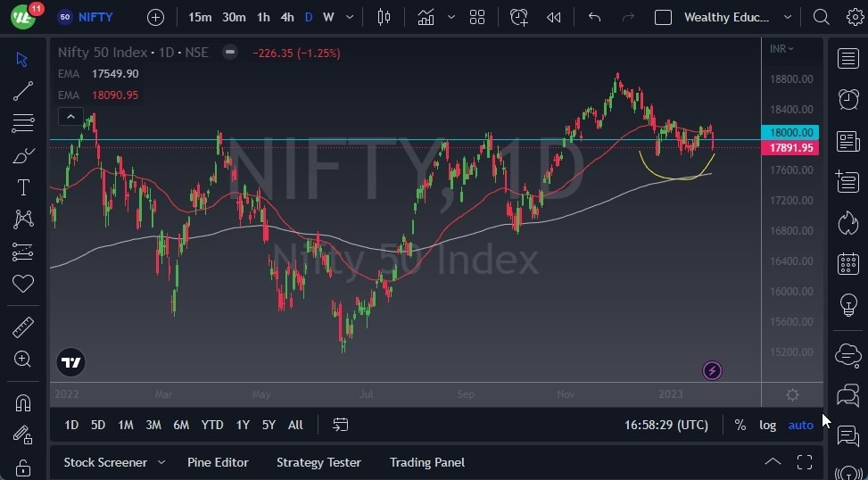Open the news panel icon

(x=848, y=141)
